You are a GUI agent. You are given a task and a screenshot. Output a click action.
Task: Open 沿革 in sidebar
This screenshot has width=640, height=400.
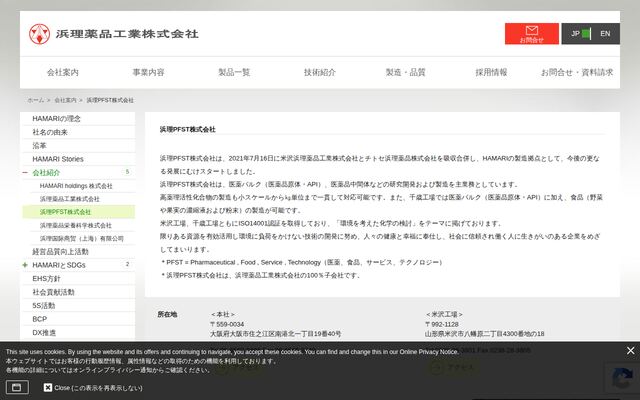[78, 145]
